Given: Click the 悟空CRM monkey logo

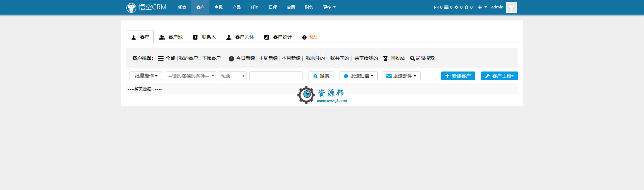Looking at the screenshot, I should 131,7.
